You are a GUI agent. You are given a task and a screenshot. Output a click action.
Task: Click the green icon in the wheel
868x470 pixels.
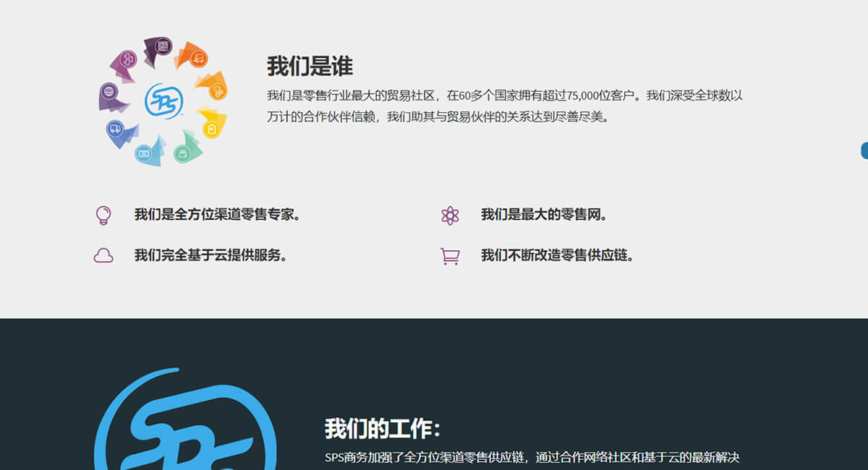[183, 153]
